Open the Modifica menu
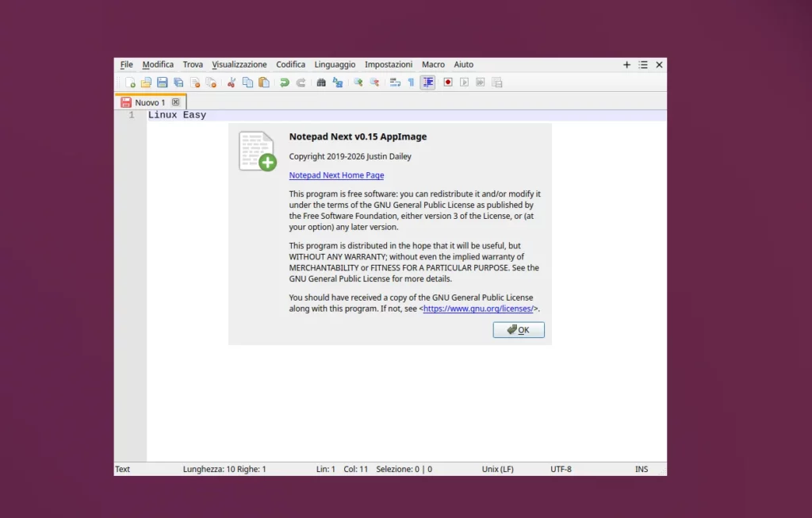 [158, 65]
